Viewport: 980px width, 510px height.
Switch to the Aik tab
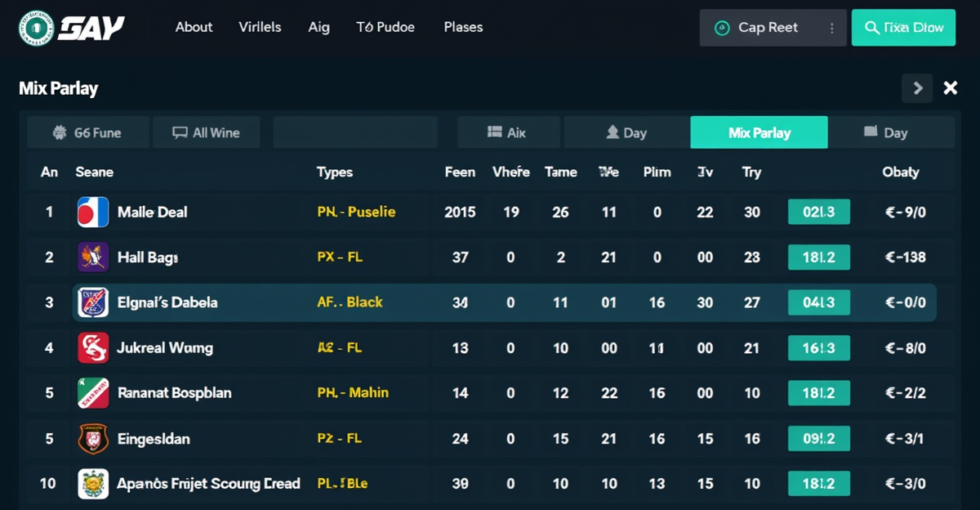(x=508, y=132)
